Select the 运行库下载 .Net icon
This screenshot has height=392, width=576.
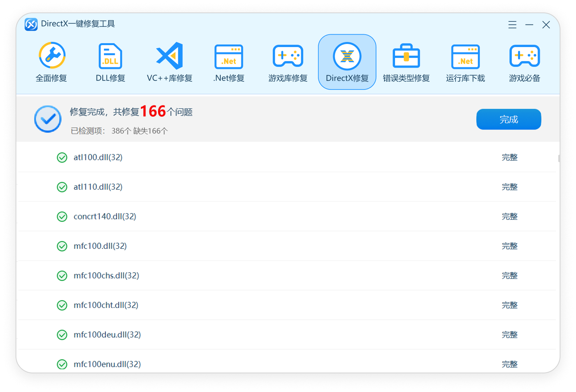coord(465,56)
